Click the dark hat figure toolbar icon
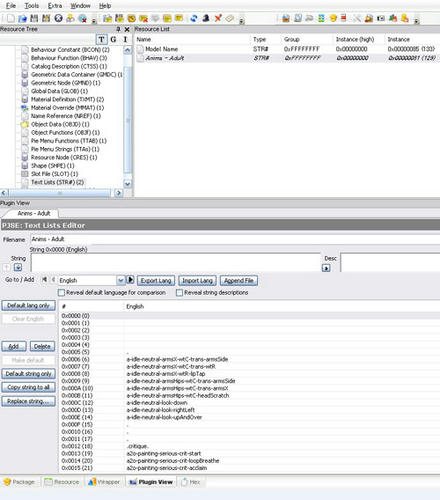The width and height of the screenshot is (440, 500). coord(206,18)
